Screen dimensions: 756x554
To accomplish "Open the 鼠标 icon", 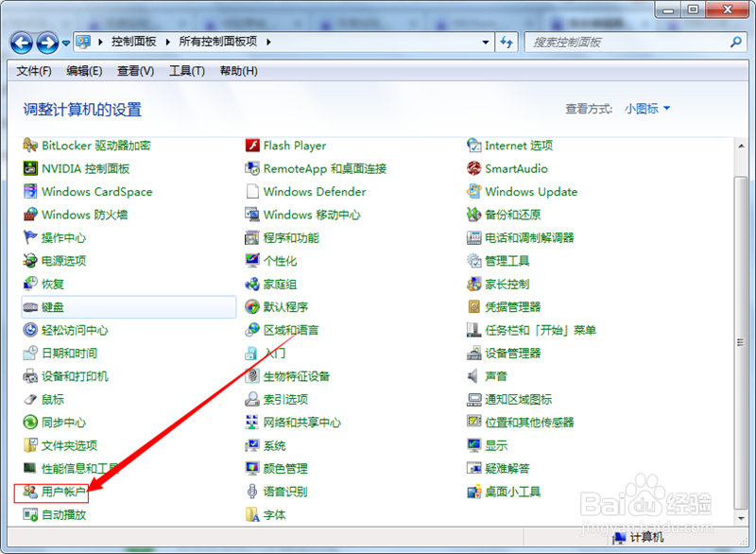I will tap(30, 399).
